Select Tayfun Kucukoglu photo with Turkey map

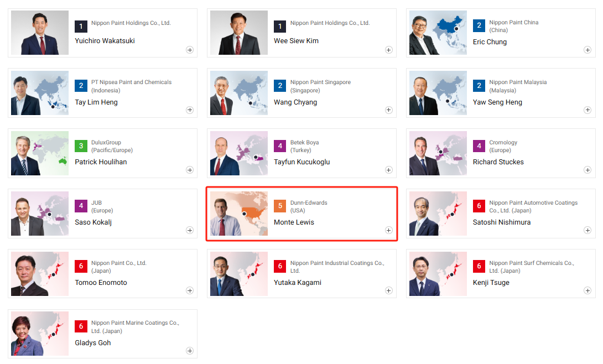pos(239,153)
